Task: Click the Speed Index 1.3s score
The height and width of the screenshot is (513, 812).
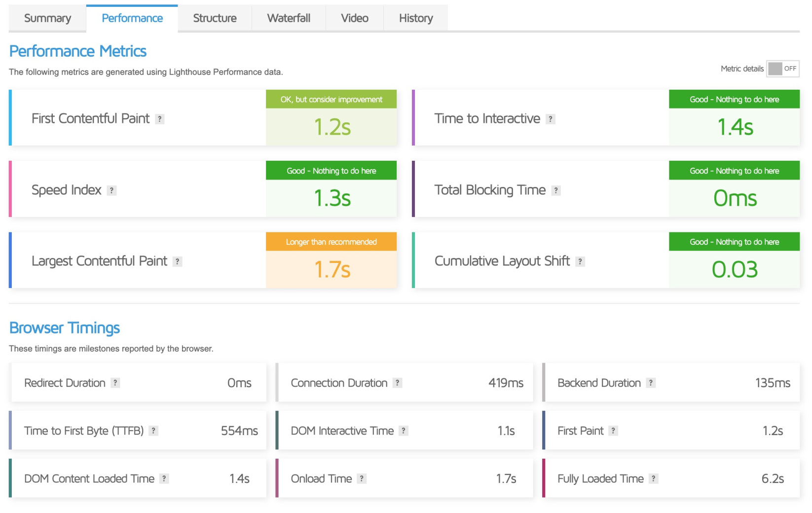Action: pyautogui.click(x=332, y=198)
